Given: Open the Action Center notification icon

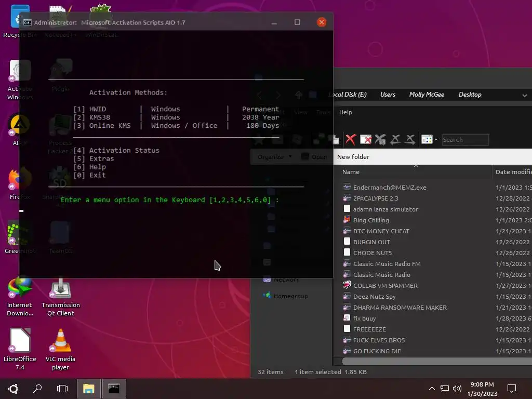Looking at the screenshot, I should pos(512,389).
